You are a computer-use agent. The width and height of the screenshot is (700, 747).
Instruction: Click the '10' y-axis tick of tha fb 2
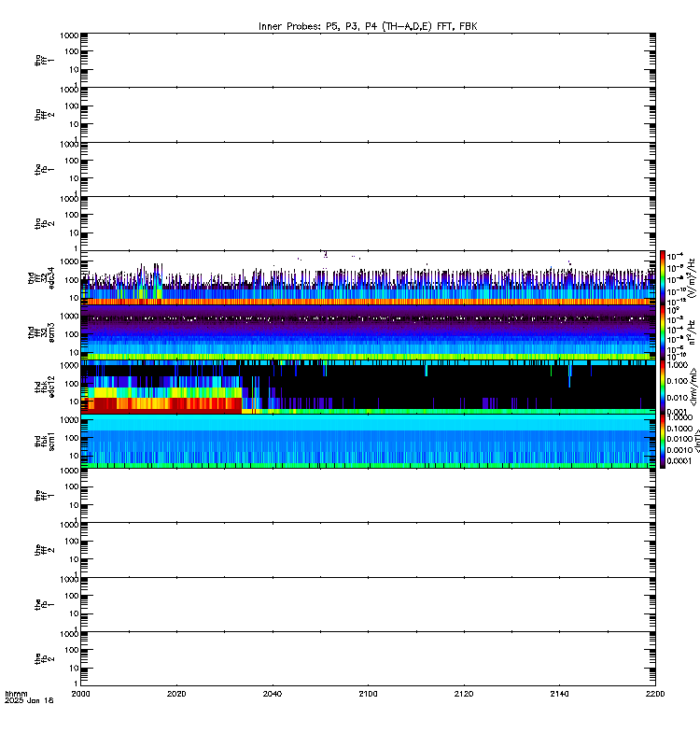tap(74, 233)
